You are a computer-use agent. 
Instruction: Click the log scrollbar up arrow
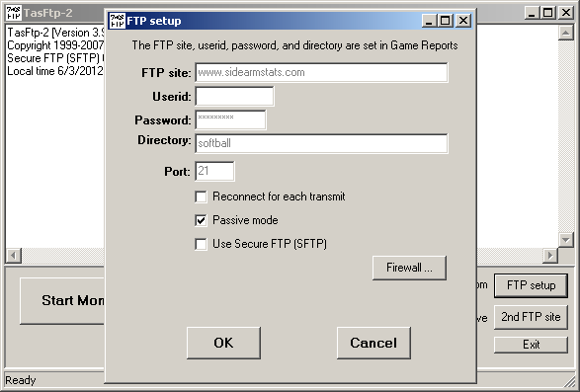pos(565,33)
